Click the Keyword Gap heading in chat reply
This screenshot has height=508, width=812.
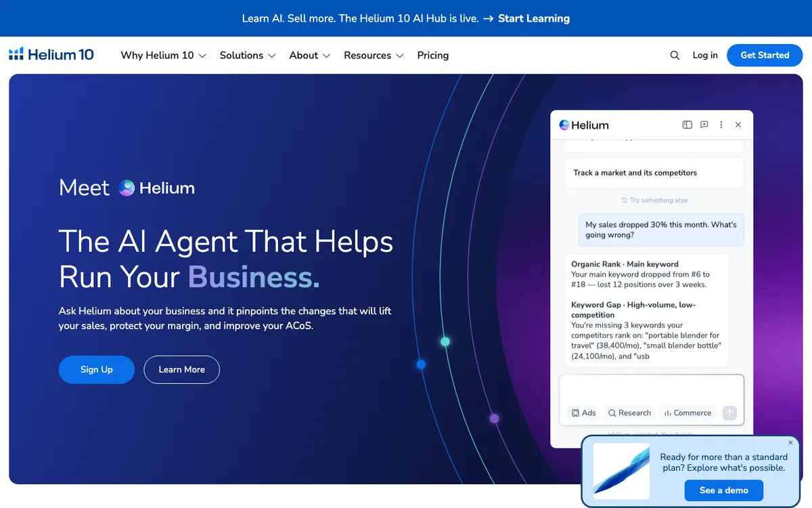pyautogui.click(x=633, y=310)
